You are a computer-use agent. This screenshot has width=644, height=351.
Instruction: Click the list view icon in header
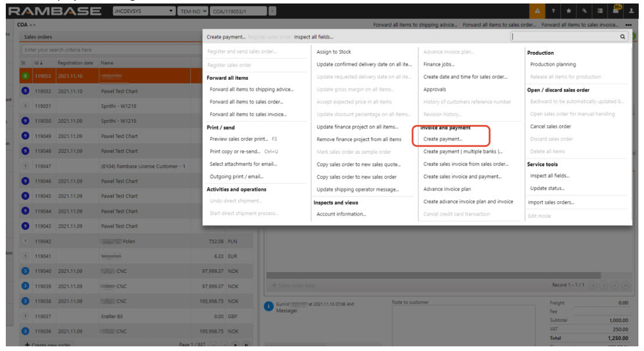point(600,11)
